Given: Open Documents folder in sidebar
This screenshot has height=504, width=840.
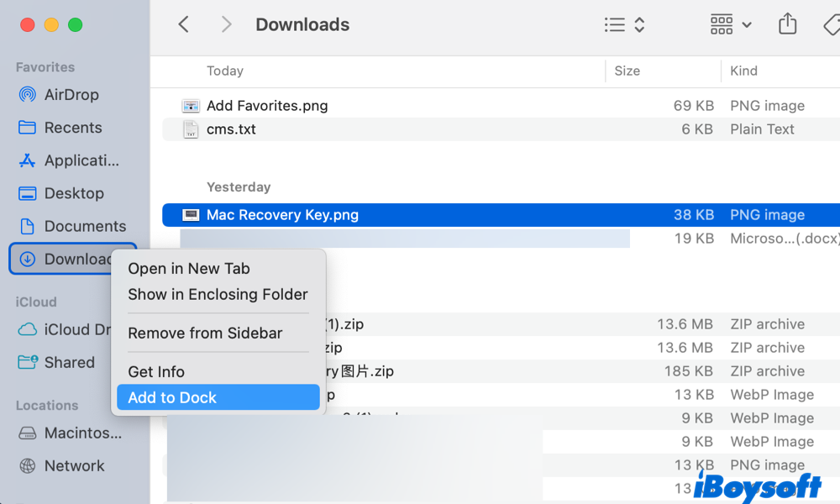Looking at the screenshot, I should (84, 226).
